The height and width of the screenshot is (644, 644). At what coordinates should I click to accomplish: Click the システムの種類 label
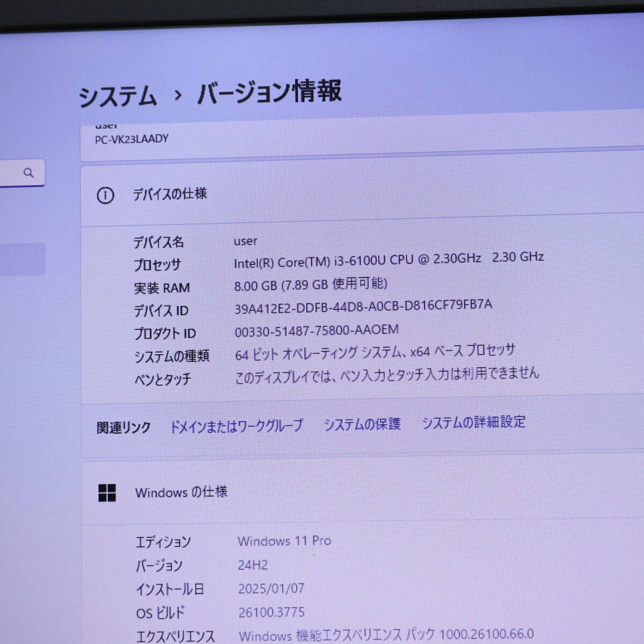click(172, 356)
